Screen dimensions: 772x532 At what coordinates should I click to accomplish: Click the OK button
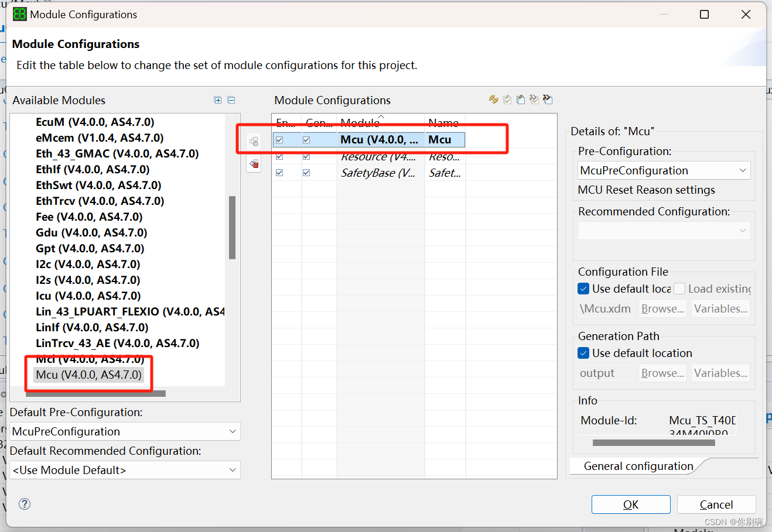click(x=631, y=504)
